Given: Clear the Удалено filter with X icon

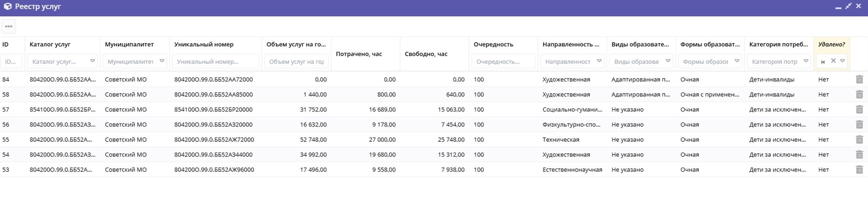Looking at the screenshot, I should tap(833, 61).
